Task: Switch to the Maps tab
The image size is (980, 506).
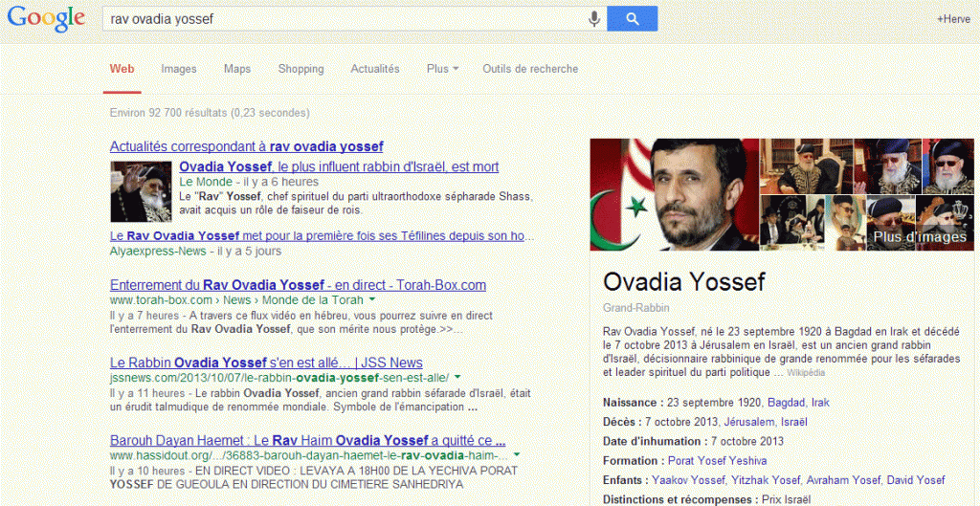Action: [x=237, y=69]
